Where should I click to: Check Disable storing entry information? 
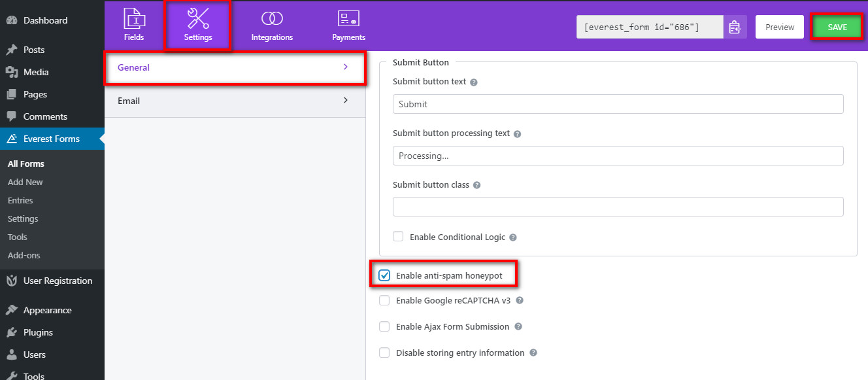tap(384, 353)
